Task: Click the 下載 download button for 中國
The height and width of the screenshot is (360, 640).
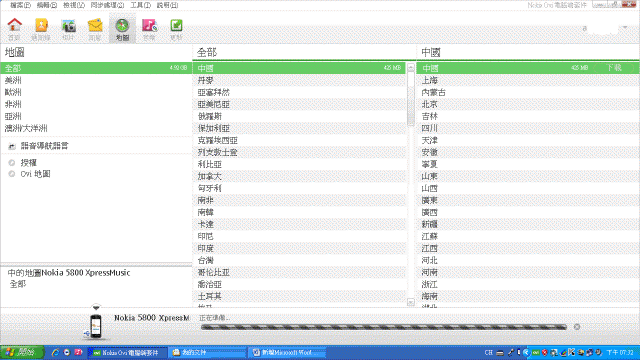Action: [x=614, y=68]
